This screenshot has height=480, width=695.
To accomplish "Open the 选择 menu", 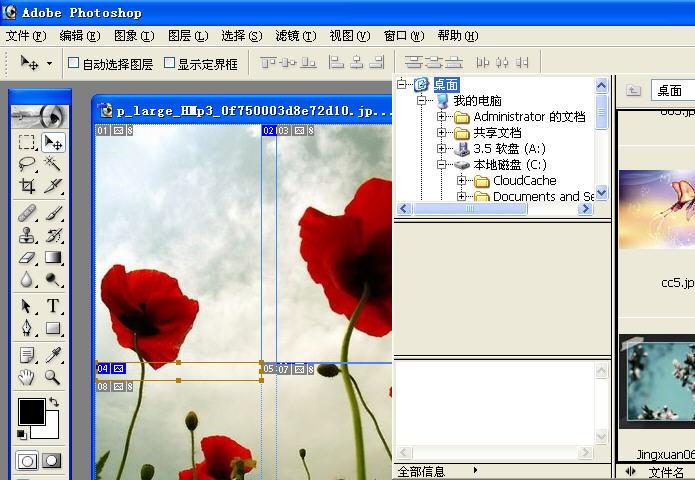I will (242, 36).
